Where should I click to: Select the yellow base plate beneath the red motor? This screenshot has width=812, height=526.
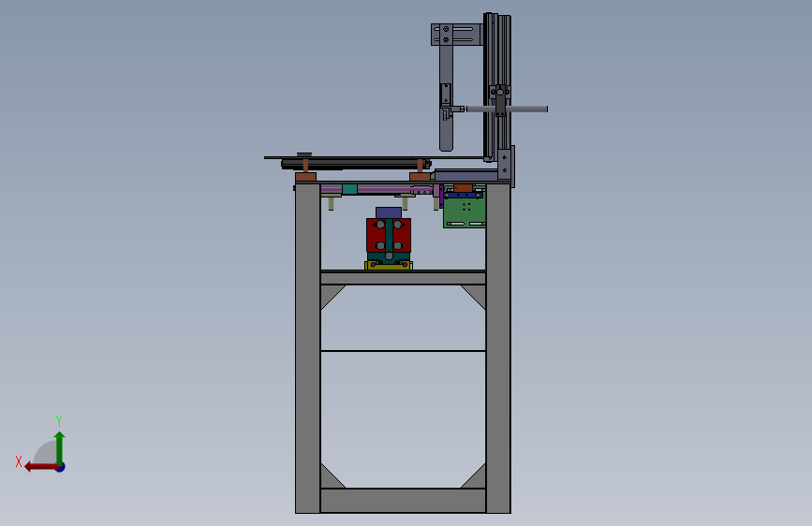point(389,266)
